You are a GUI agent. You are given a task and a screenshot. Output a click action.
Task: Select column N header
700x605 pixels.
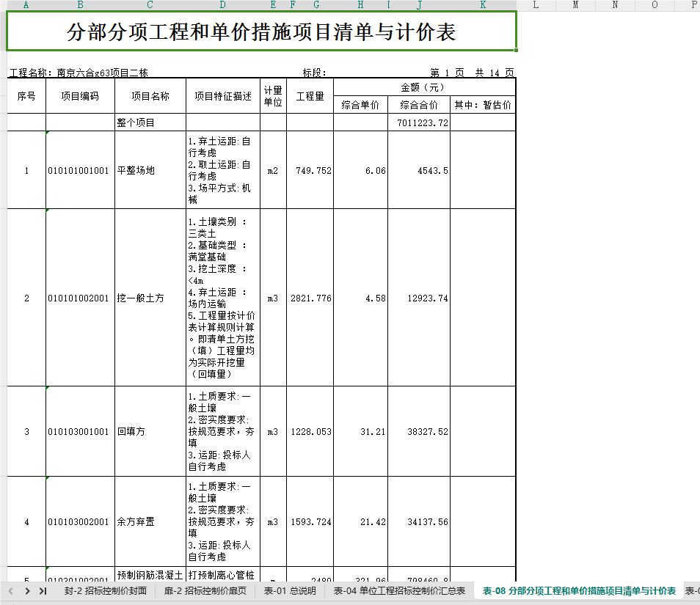pos(615,5)
